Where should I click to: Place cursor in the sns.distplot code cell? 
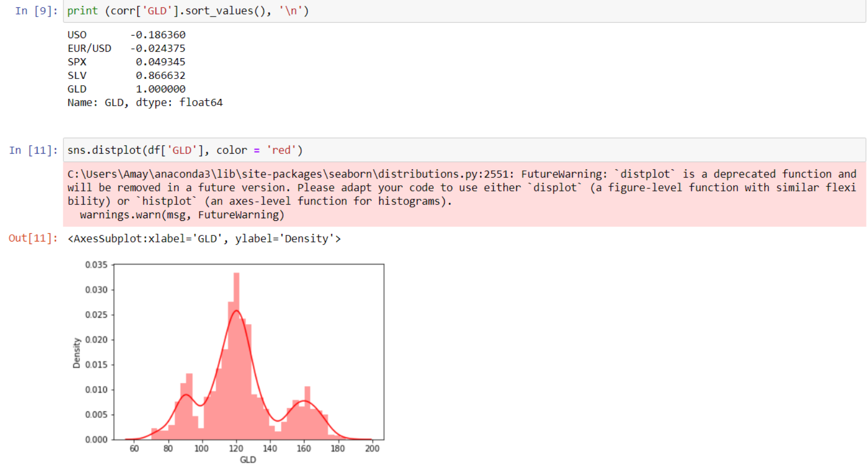pos(207,150)
